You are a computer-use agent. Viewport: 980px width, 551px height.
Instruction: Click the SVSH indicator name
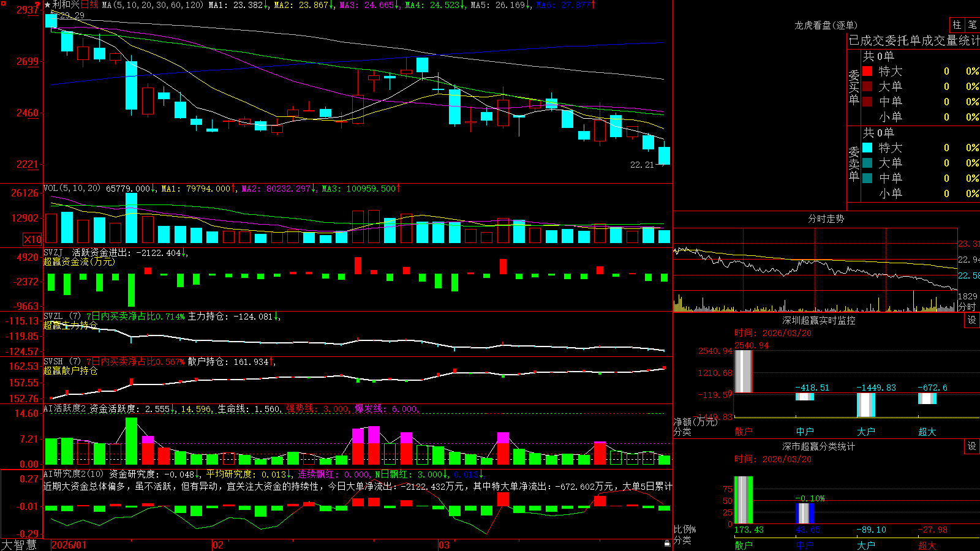click(53, 362)
